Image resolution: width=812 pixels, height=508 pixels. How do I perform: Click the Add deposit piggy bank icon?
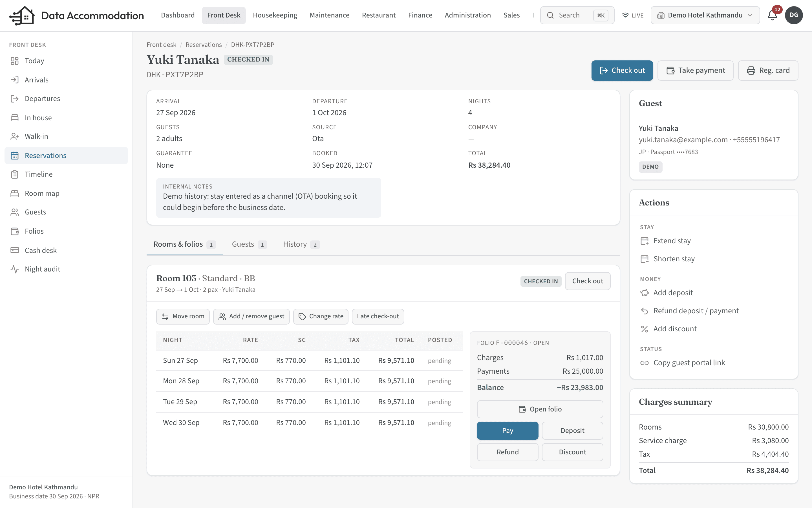644,293
